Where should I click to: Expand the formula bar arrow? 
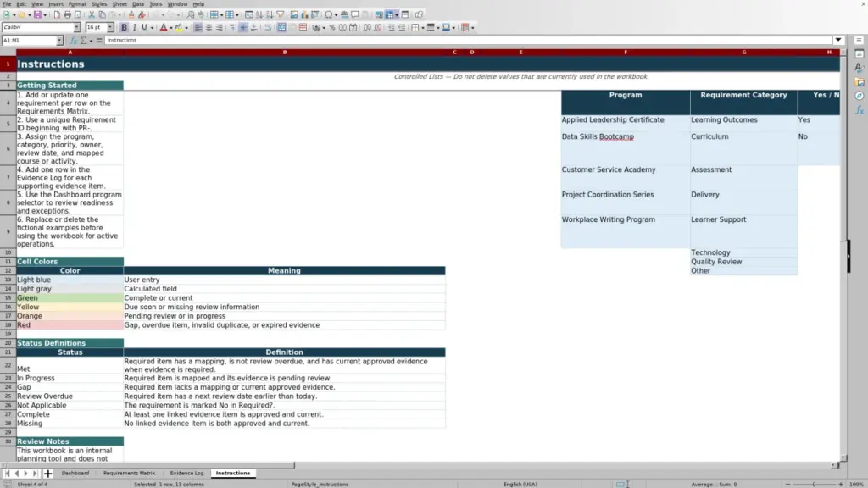click(x=838, y=40)
